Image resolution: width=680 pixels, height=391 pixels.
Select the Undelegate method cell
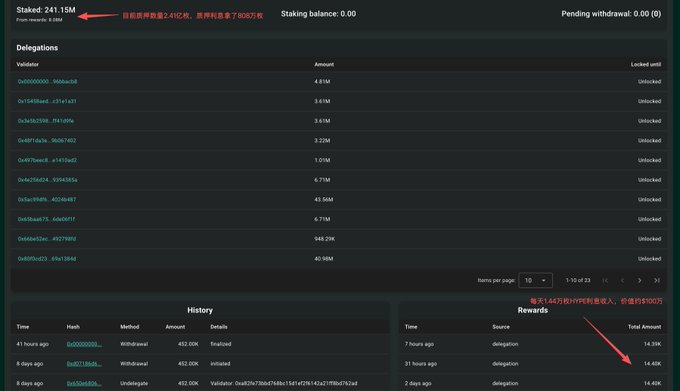[134, 384]
